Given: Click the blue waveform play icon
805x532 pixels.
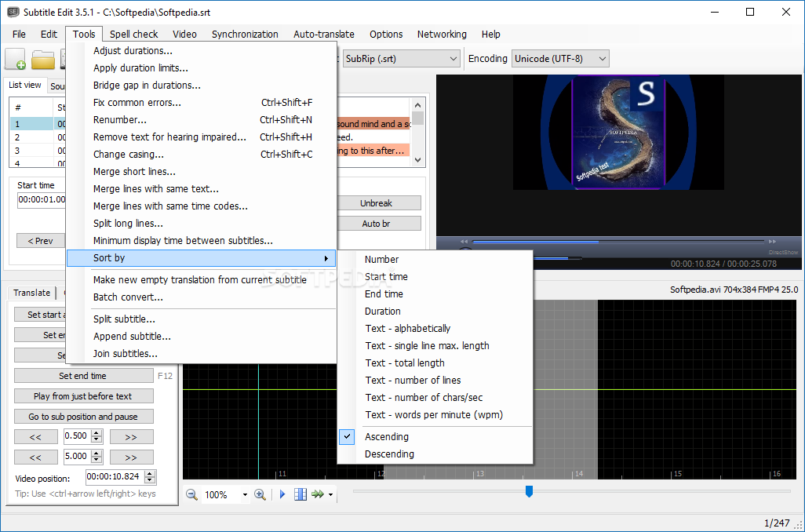Looking at the screenshot, I should click(x=282, y=494).
